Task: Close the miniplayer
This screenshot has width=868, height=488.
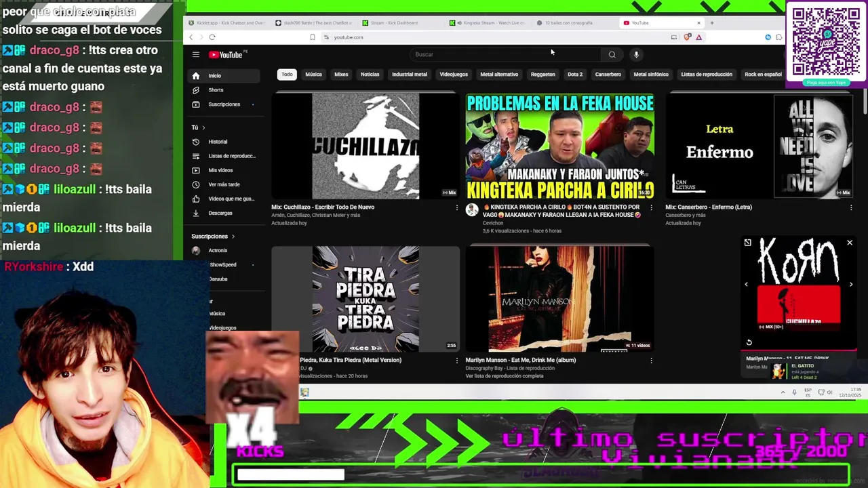Action: (850, 243)
